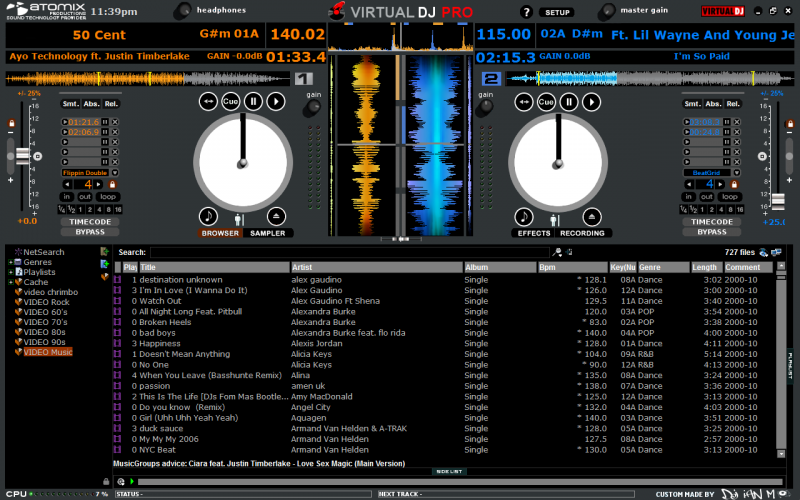The image size is (800, 500).
Task: Open the Flippin Double effect dropdown
Action: tap(115, 173)
